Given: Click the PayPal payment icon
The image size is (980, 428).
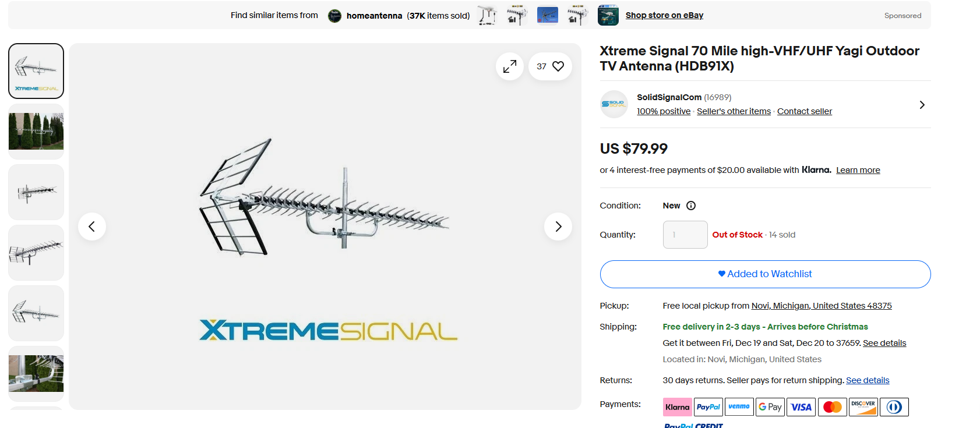Looking at the screenshot, I should pos(708,407).
